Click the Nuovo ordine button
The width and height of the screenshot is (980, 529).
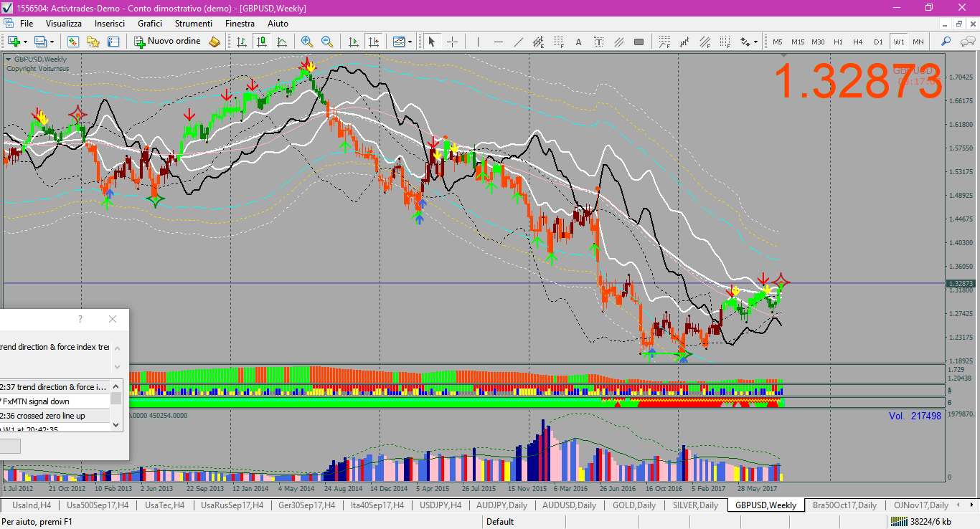[168, 42]
